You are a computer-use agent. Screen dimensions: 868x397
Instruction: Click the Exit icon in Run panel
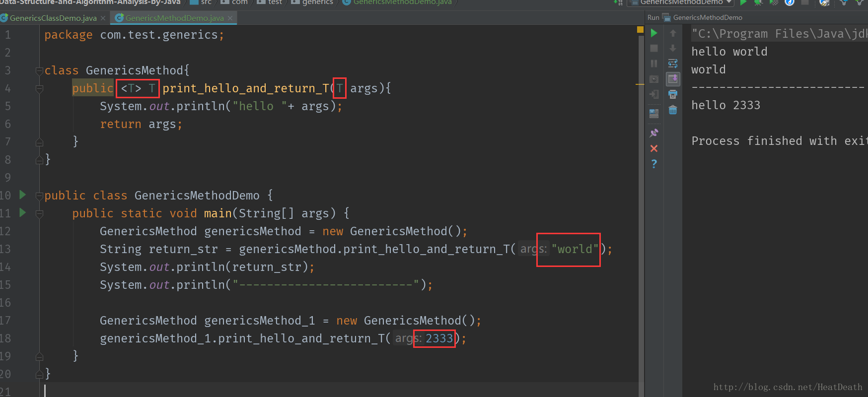(x=654, y=94)
